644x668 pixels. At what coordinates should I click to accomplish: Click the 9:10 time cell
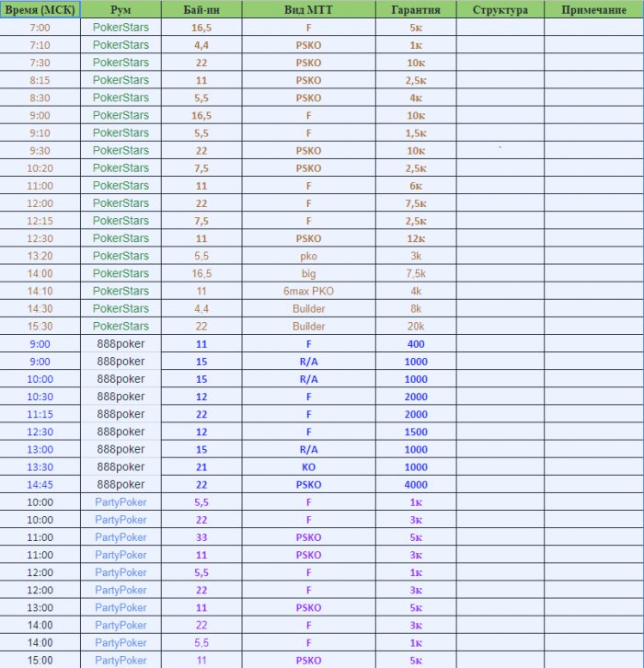tap(40, 132)
